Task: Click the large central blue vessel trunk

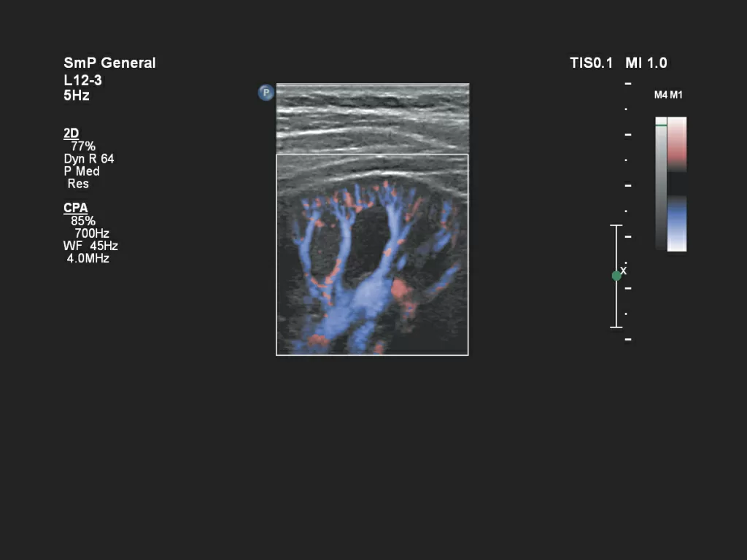Action: (367, 297)
